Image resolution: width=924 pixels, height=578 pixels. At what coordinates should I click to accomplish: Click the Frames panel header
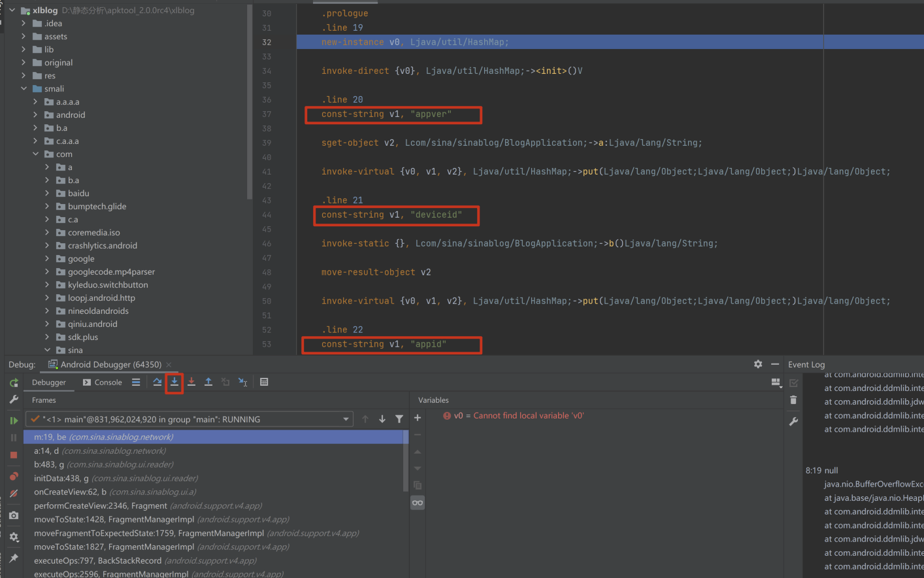pyautogui.click(x=44, y=400)
